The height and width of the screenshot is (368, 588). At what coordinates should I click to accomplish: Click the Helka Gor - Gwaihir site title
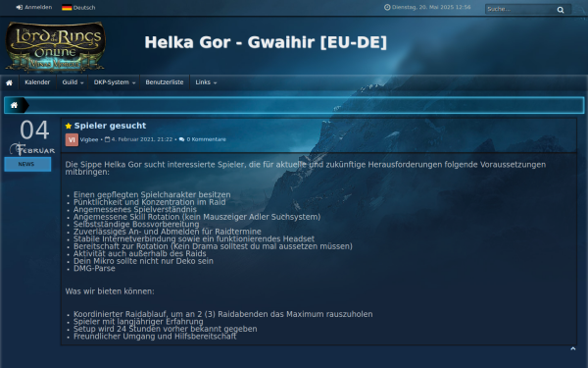point(266,42)
